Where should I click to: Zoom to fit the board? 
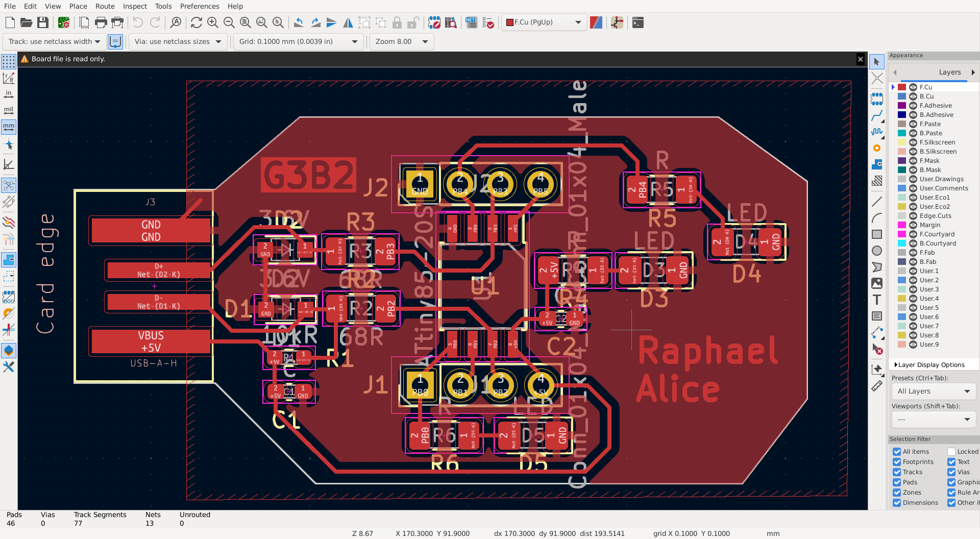(x=246, y=22)
